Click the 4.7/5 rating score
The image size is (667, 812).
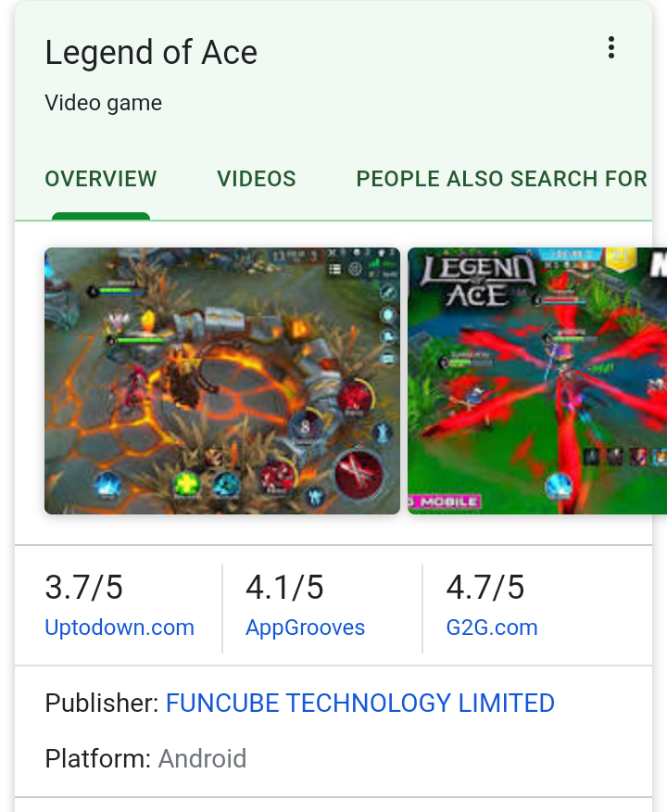tap(485, 588)
